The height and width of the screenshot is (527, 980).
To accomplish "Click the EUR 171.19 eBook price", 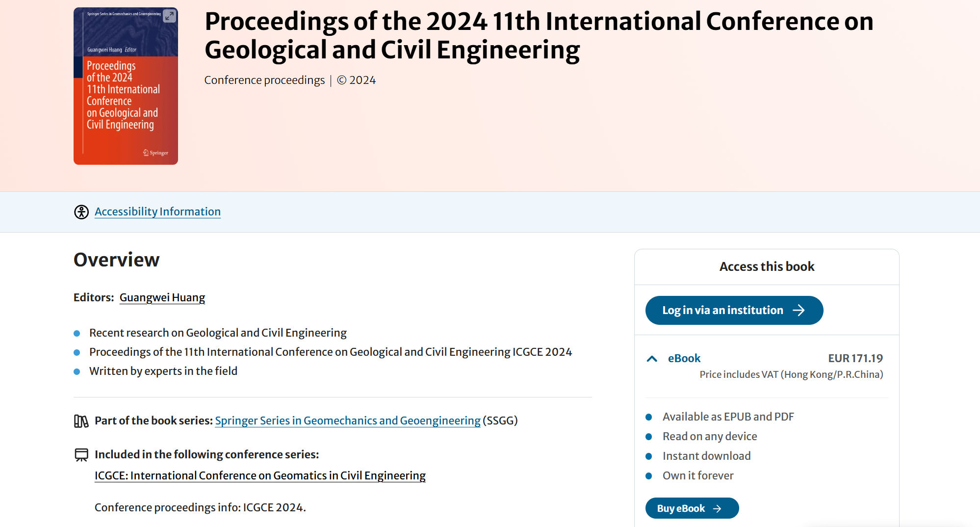I will (x=855, y=358).
